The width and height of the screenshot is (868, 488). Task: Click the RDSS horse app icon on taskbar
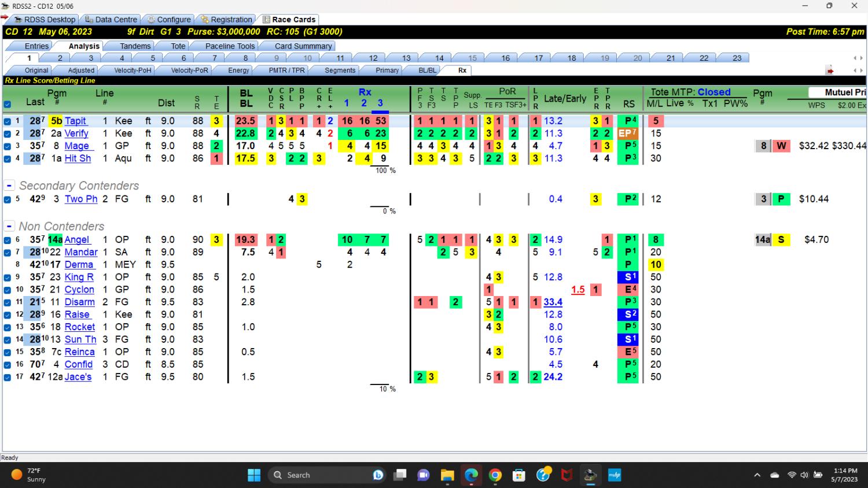tap(590, 475)
